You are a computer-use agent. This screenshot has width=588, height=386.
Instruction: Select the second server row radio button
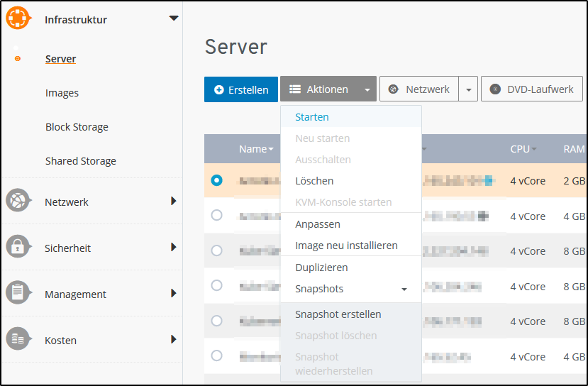point(217,215)
